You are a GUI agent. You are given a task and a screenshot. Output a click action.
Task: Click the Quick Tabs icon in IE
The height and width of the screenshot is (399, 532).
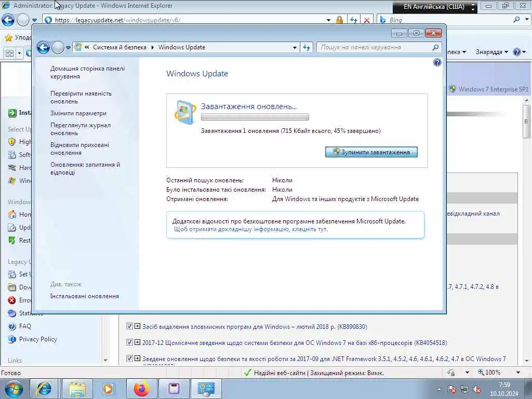coord(9,54)
